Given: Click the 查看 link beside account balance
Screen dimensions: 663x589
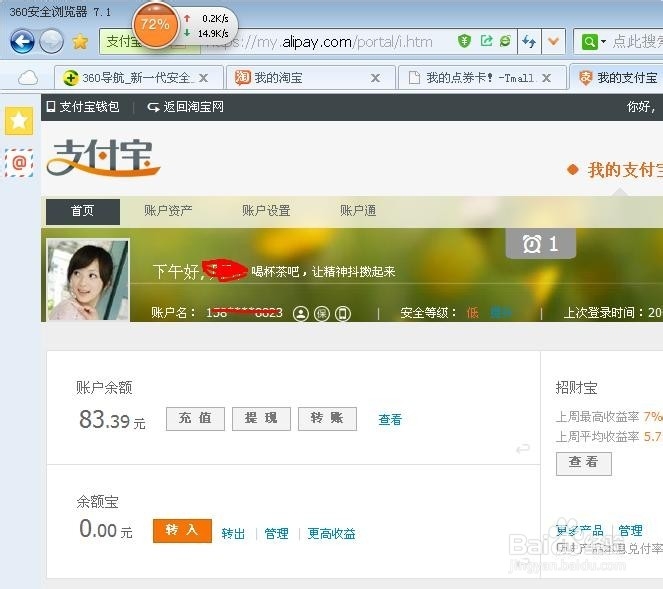Looking at the screenshot, I should pyautogui.click(x=390, y=419).
